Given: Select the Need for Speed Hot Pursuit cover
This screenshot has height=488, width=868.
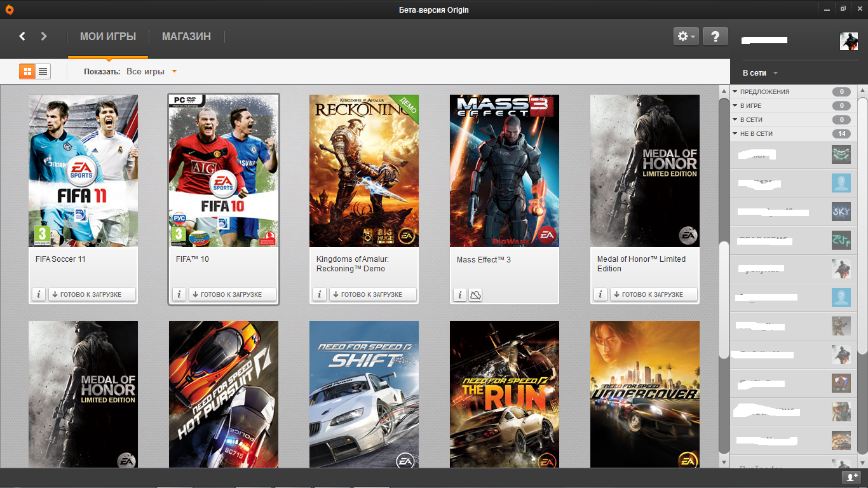Looking at the screenshot, I should tap(224, 394).
